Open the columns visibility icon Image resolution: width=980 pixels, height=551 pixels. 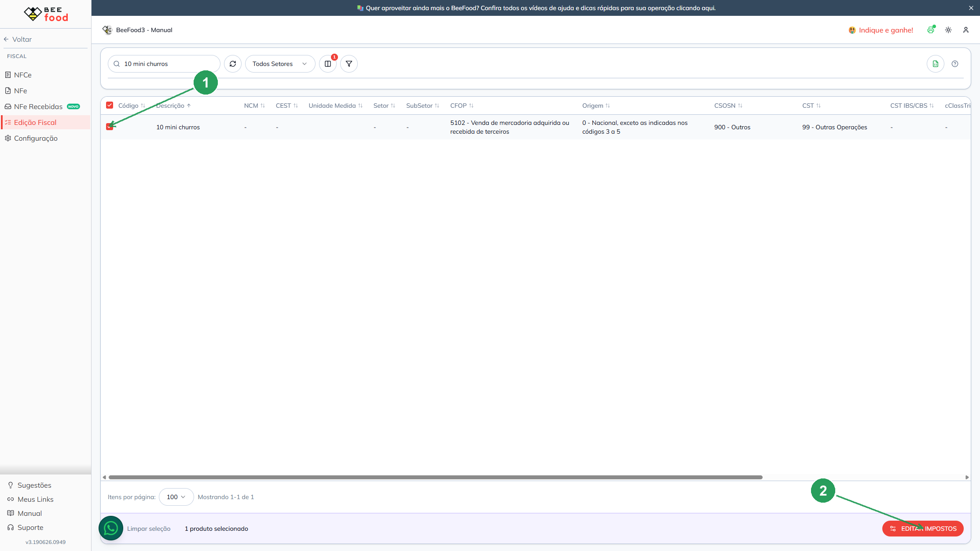pos(328,64)
